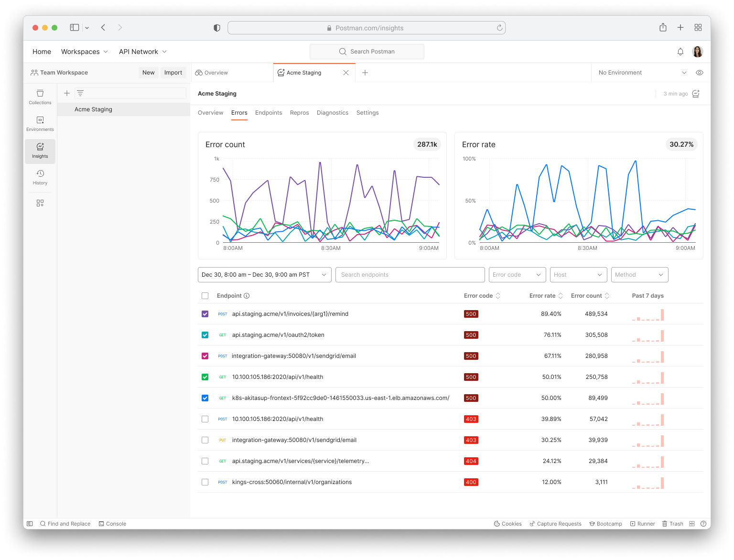Click the browser share icon
The width and height of the screenshot is (734, 560).
tap(663, 27)
